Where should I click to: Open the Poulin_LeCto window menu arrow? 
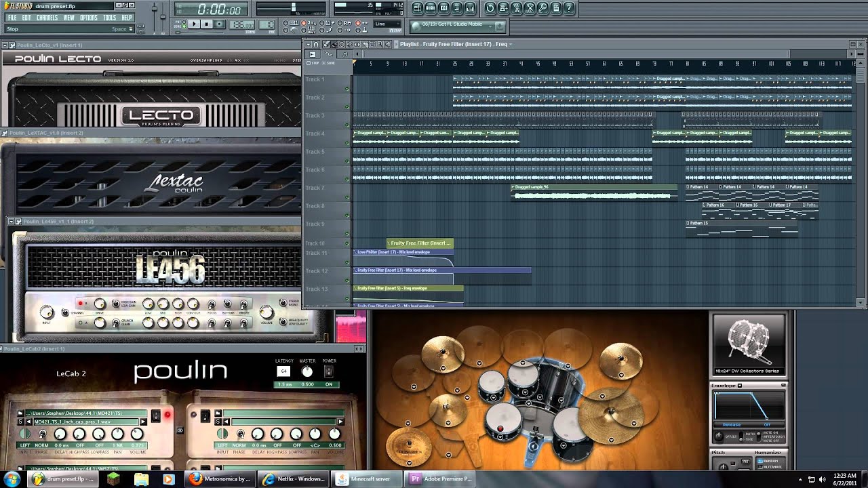click(5, 45)
